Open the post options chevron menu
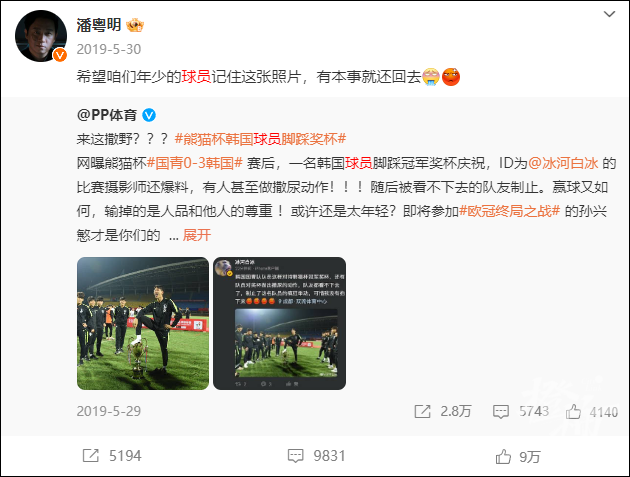This screenshot has height=477, width=630. point(609,14)
